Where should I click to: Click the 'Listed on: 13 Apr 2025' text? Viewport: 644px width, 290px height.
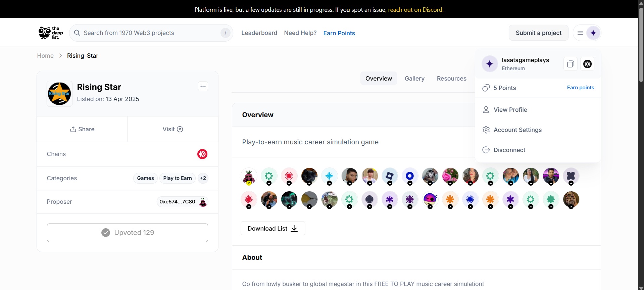pos(108,99)
